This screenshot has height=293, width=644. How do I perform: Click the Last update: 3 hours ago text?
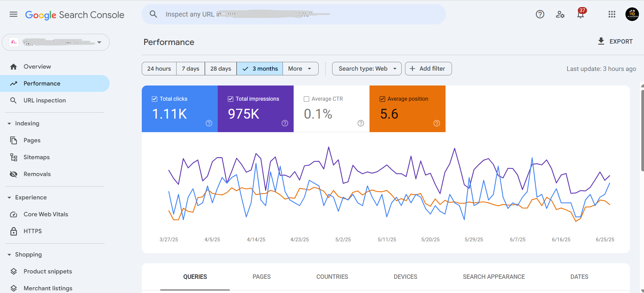(601, 69)
